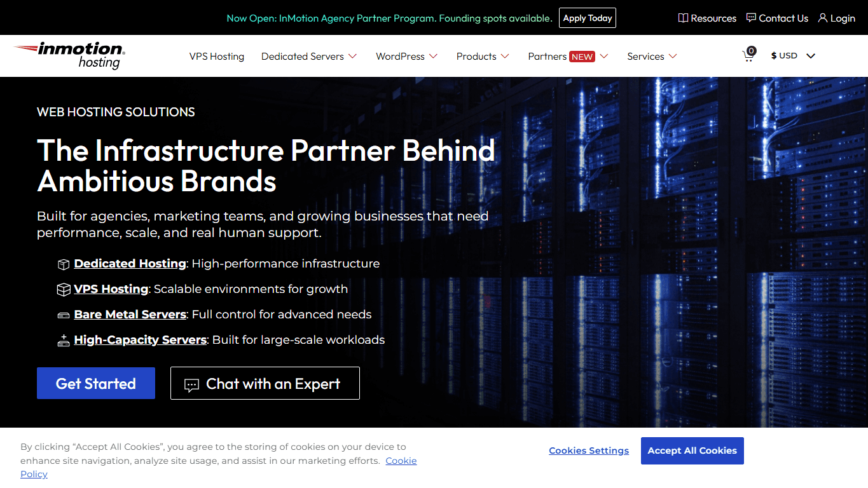Viewport: 868px width, 488px height.
Task: Open Cookies Settings
Action: coord(589,451)
